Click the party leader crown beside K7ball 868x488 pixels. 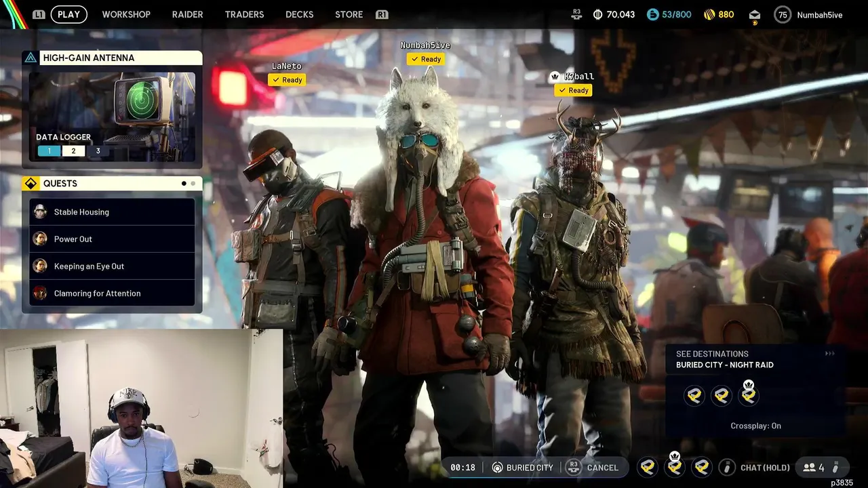555,77
